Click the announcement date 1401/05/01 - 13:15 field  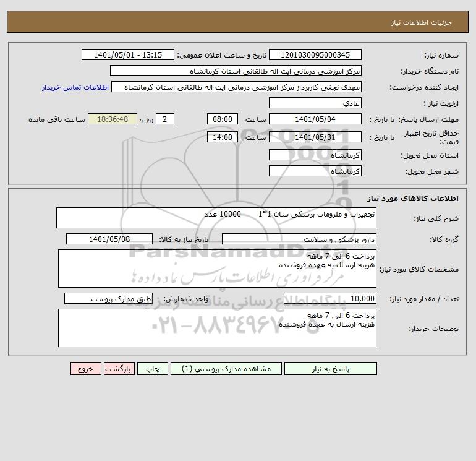[x=128, y=54]
